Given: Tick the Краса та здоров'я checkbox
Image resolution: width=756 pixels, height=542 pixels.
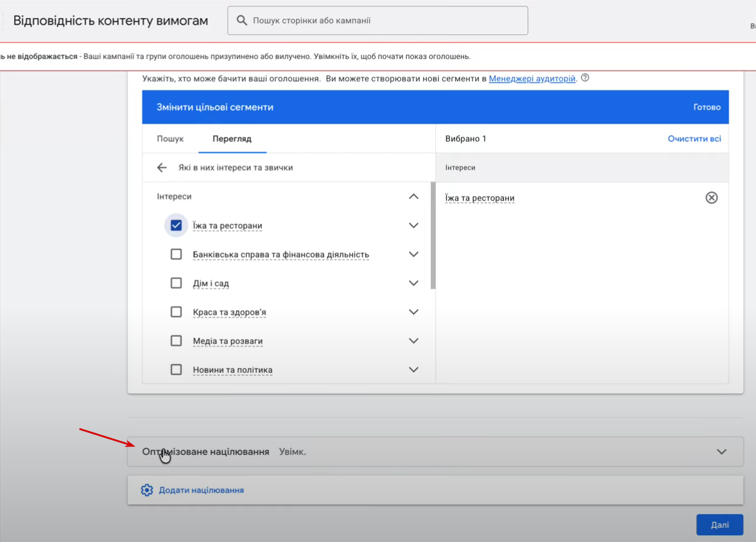Looking at the screenshot, I should pos(176,312).
